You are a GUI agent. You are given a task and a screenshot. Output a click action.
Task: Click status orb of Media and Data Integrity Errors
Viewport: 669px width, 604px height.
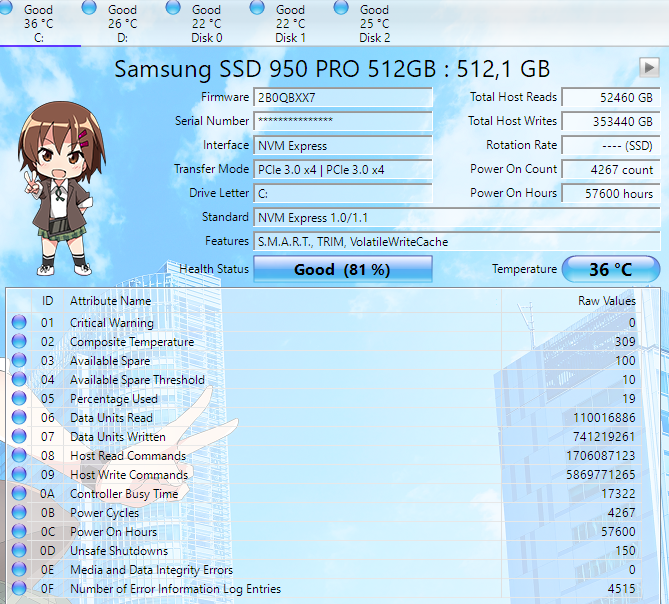19,569
